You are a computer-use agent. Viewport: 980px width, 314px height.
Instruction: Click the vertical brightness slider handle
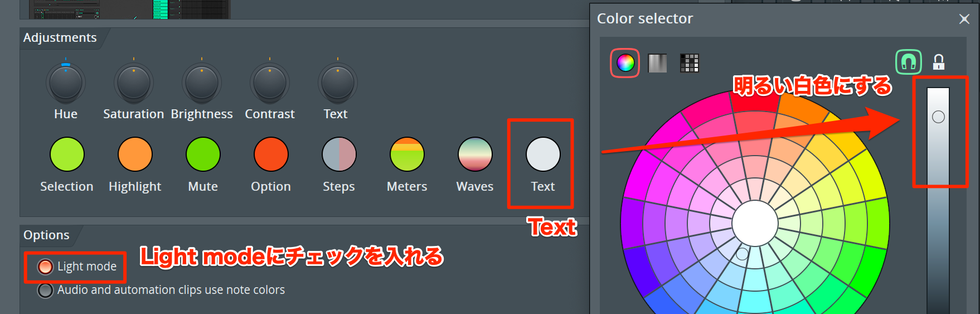tap(938, 117)
